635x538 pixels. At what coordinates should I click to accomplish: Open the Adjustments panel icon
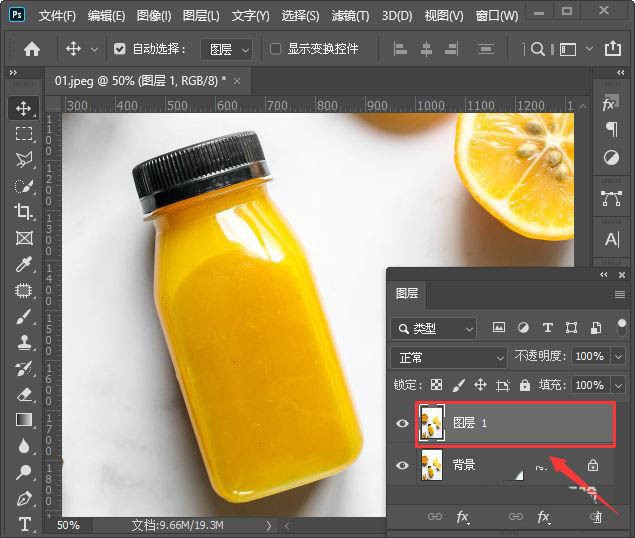pos(611,157)
